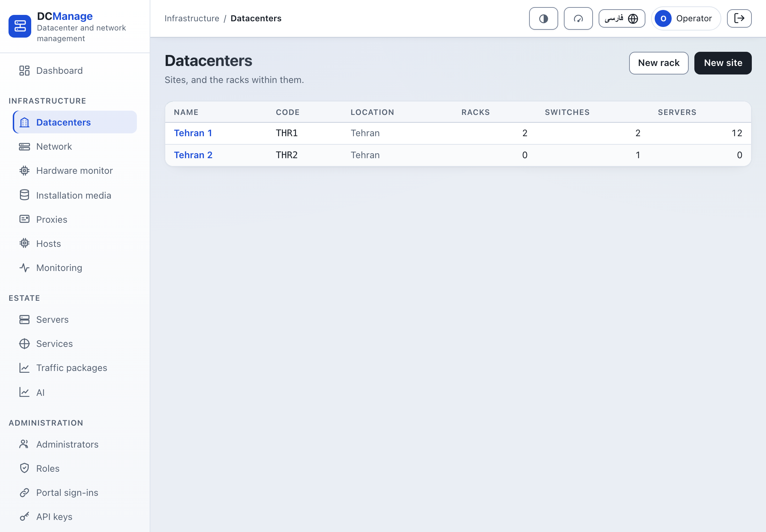The height and width of the screenshot is (532, 766).
Task: Click the gauge speedometer icon button
Action: point(578,18)
